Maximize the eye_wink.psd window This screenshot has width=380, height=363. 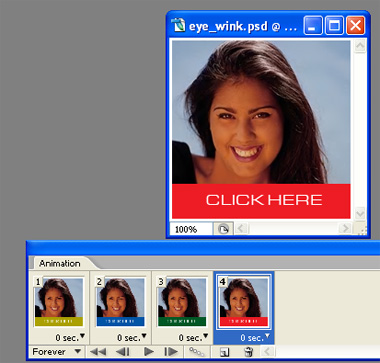click(x=334, y=25)
